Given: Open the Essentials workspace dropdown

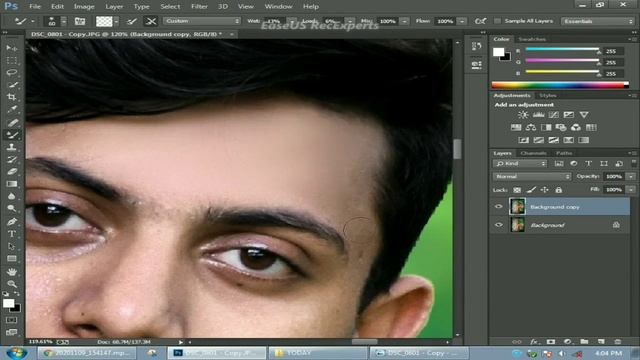Looking at the screenshot, I should click(598, 21).
